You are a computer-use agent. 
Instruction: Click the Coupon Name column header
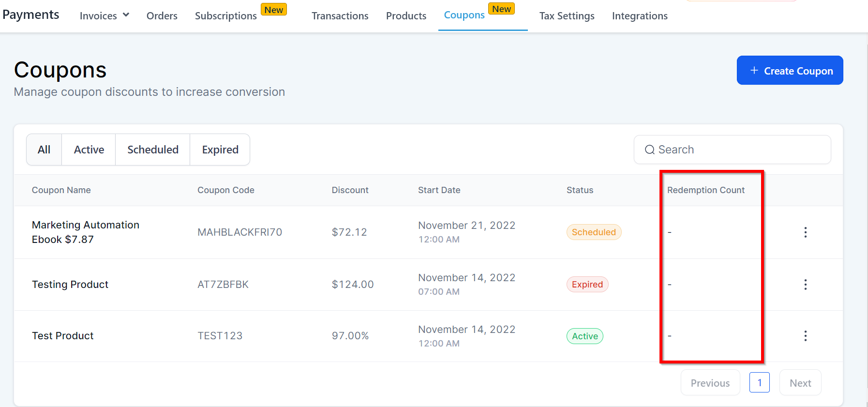point(61,190)
